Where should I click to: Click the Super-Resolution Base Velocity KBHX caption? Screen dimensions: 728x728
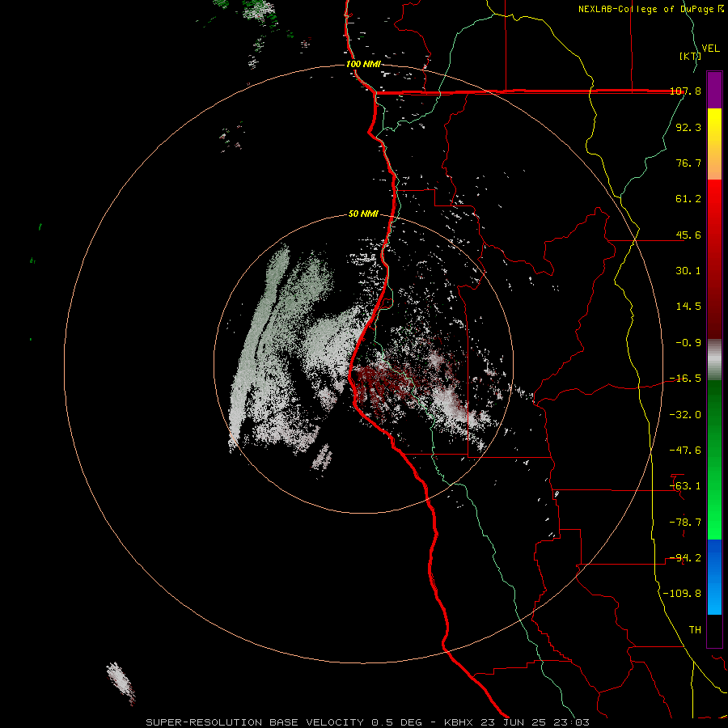click(368, 722)
